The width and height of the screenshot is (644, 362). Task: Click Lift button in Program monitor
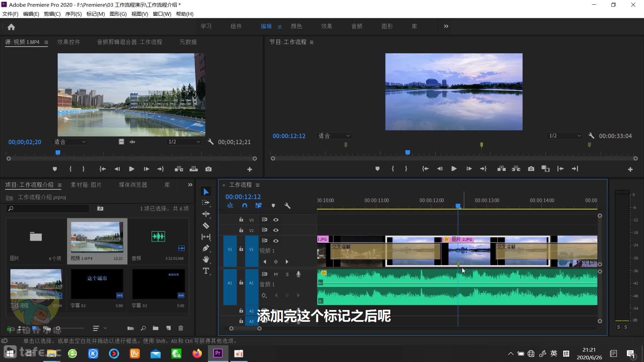(x=501, y=169)
